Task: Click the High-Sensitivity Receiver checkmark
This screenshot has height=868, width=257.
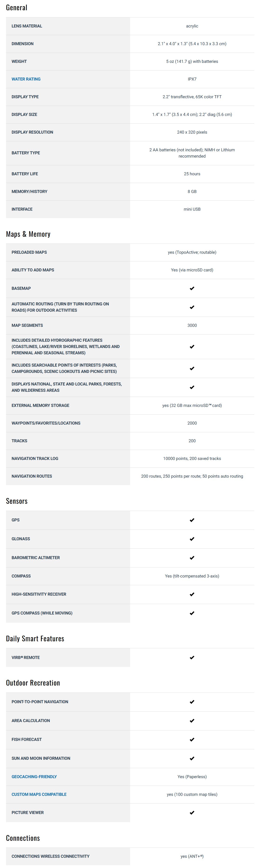Action: (x=192, y=594)
